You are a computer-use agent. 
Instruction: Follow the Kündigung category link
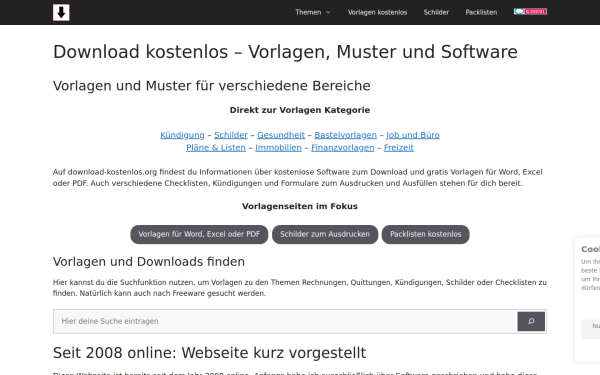coord(182,135)
